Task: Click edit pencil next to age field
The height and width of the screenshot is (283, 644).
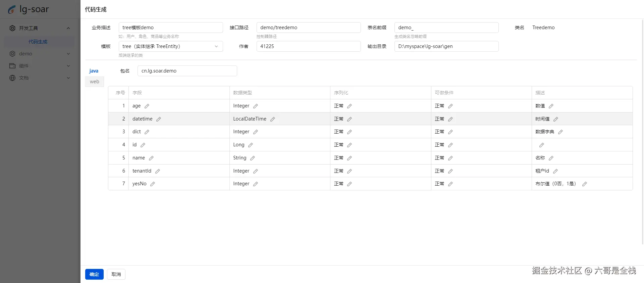Action: point(147,106)
